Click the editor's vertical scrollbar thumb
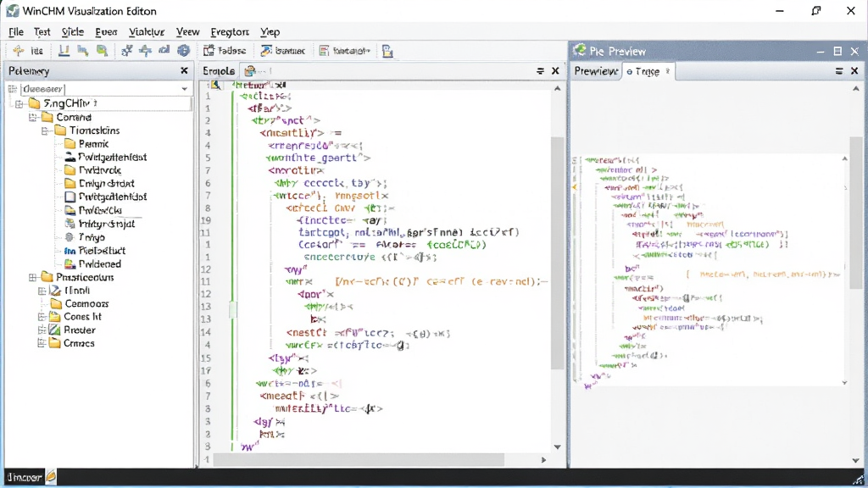The width and height of the screenshot is (868, 488). coord(558,253)
